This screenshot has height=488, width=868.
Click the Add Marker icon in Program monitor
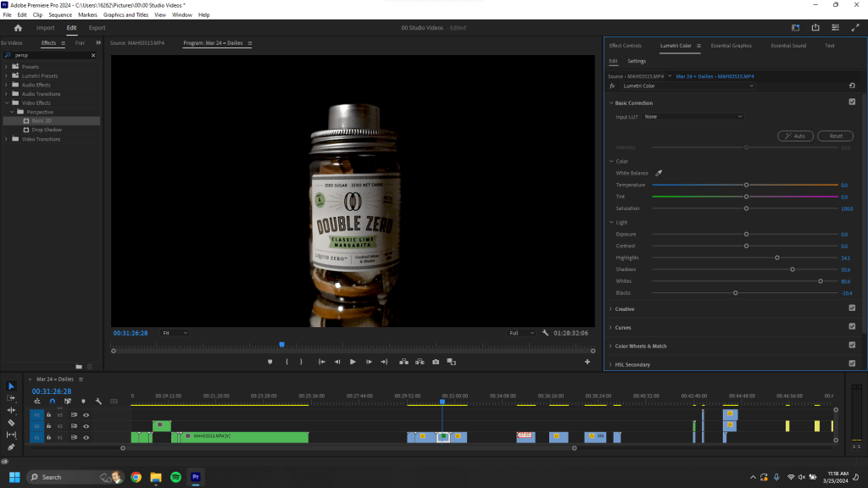click(270, 362)
